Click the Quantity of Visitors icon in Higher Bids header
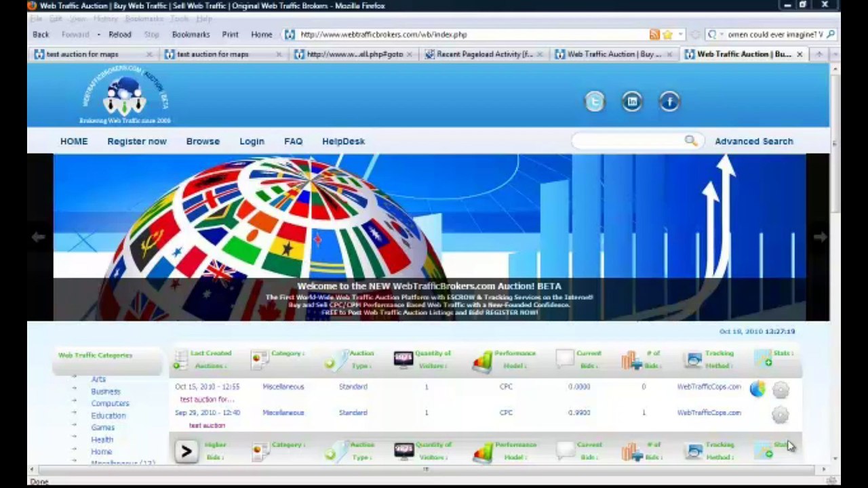The image size is (868, 488). pos(403,451)
